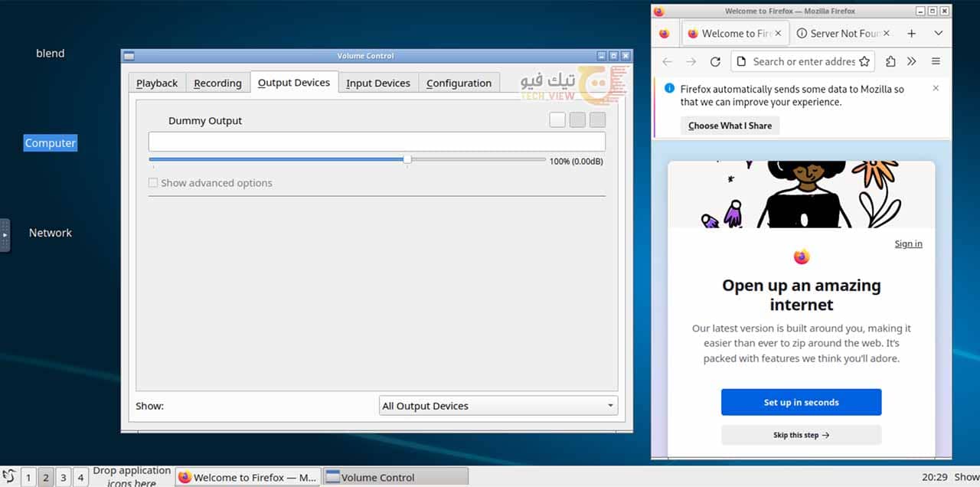Open the All Output Devices dropdown

point(498,406)
